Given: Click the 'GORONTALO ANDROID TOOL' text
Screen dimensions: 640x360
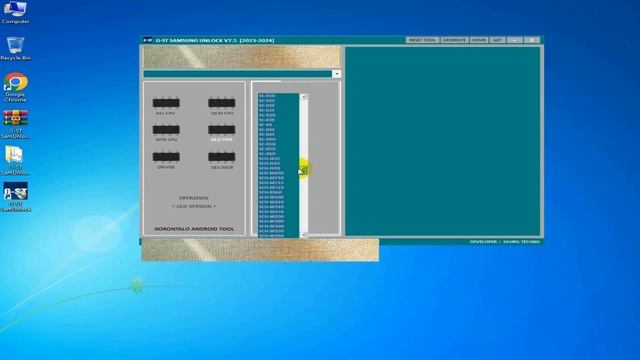Looking at the screenshot, I should (x=194, y=229).
